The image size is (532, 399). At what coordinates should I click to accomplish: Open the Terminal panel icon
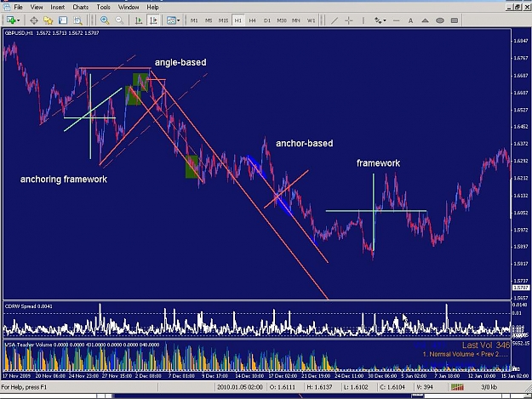pyautogui.click(x=63, y=20)
